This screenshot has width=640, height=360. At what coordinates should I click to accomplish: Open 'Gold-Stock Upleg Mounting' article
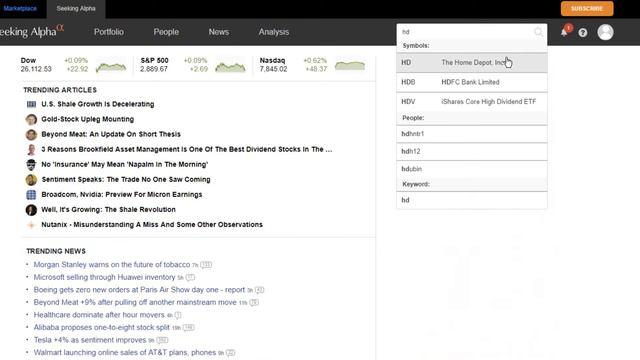tap(87, 120)
